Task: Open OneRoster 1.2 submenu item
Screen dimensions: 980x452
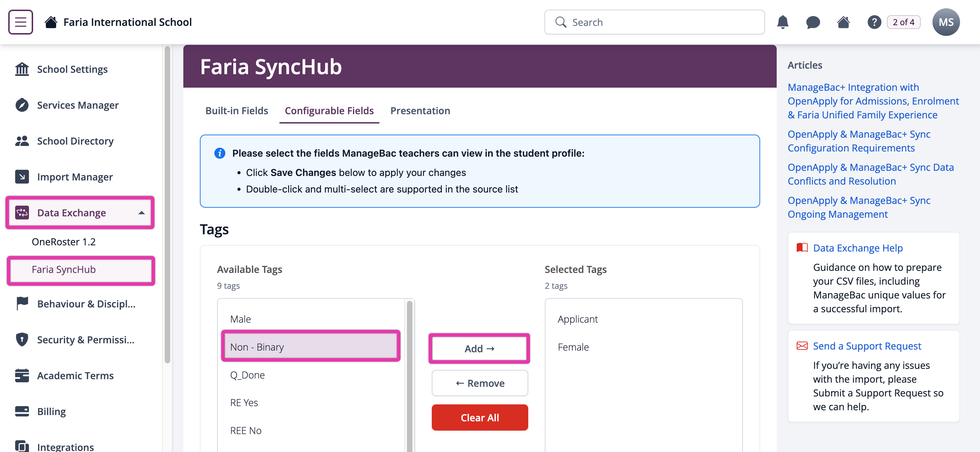Action: 63,242
